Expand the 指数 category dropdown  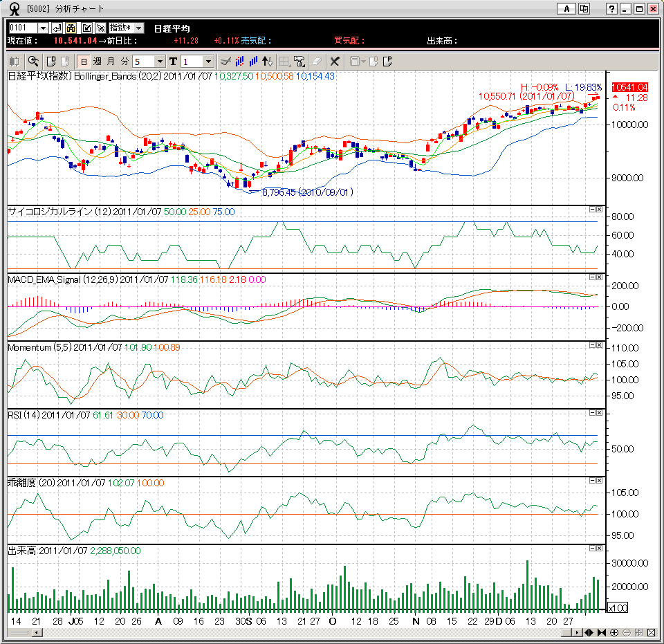tap(138, 28)
